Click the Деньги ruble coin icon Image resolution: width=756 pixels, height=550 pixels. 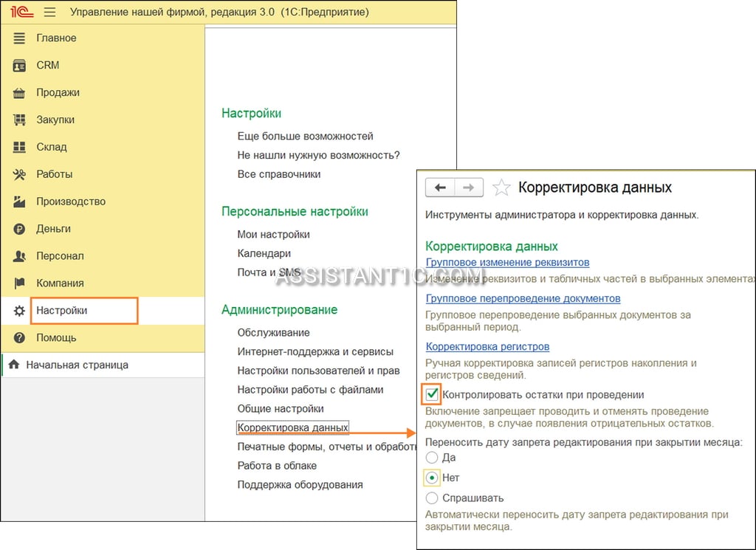(x=19, y=229)
